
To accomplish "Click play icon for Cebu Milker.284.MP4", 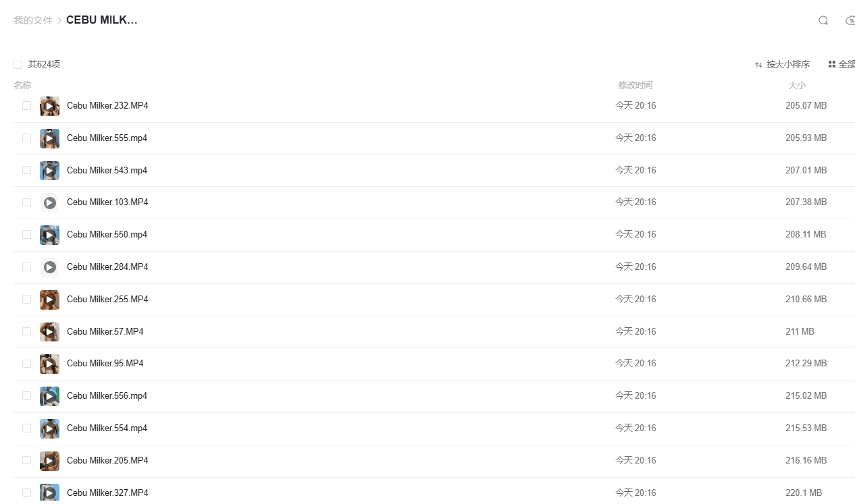I will point(49,267).
